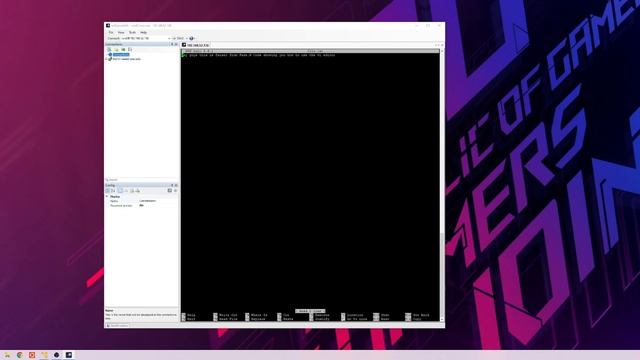Click the alphabetical sort icon in Config toolbar

coord(113,191)
